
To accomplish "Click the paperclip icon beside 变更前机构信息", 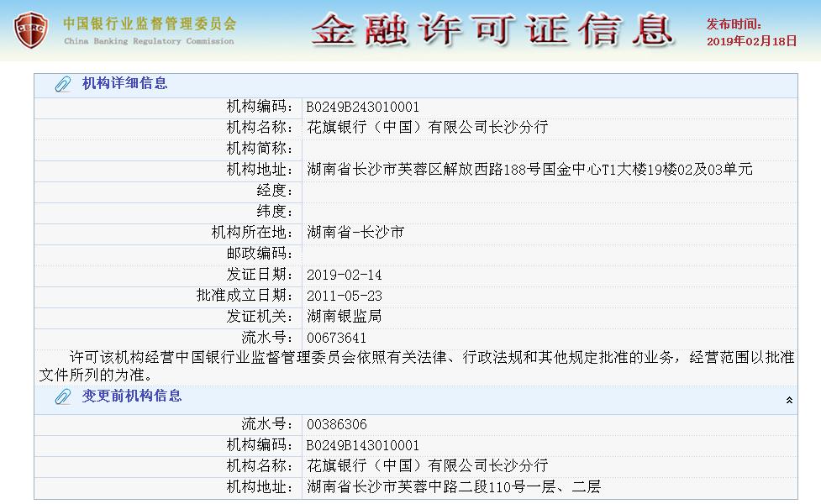I will [63, 396].
